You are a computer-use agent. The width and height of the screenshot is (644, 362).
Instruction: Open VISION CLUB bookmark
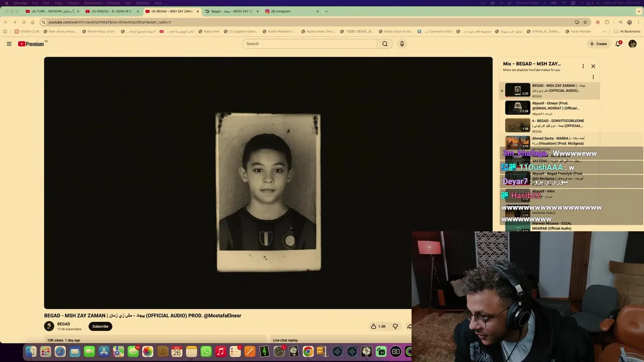(x=27, y=31)
